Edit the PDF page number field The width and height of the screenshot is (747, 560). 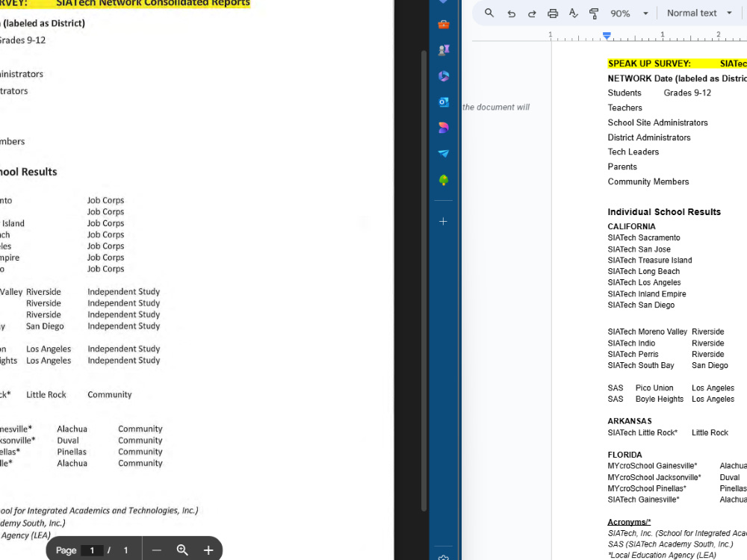pyautogui.click(x=92, y=550)
